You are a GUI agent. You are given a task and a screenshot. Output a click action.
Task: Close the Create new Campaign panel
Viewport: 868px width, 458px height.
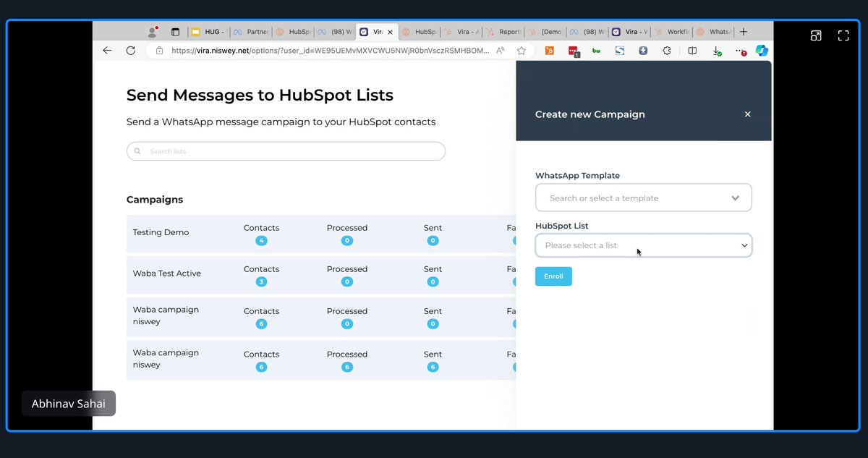748,114
